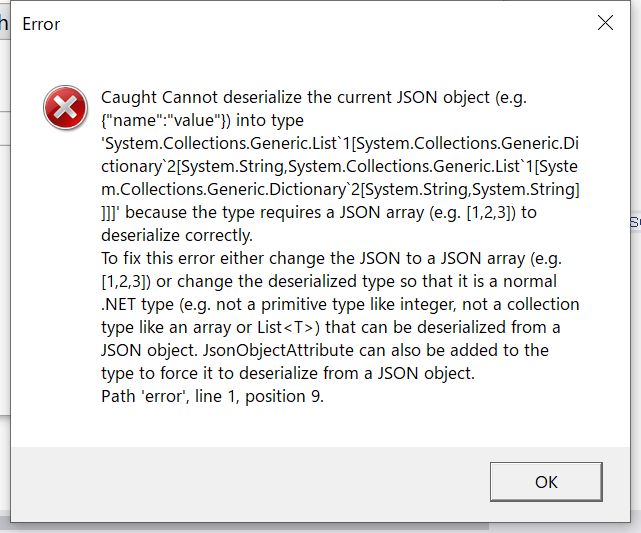
Task: Click the 'Caught Cannot deserialize' first message line
Action: 312,98
